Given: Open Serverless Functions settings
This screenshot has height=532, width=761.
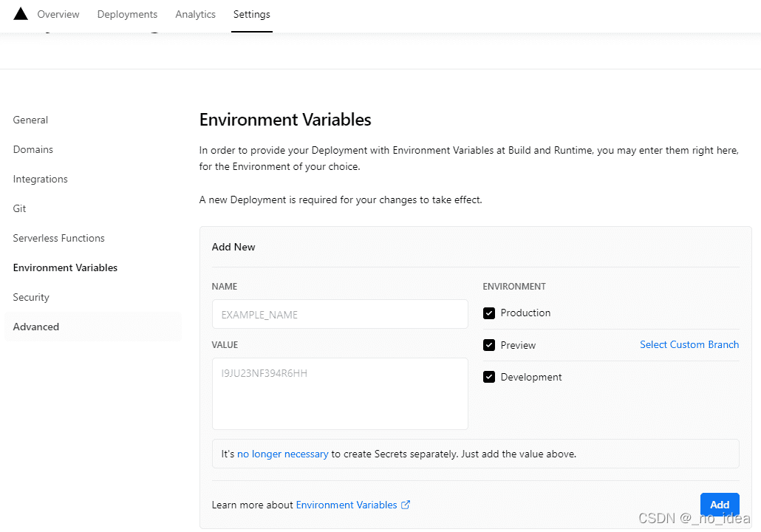Looking at the screenshot, I should (58, 238).
